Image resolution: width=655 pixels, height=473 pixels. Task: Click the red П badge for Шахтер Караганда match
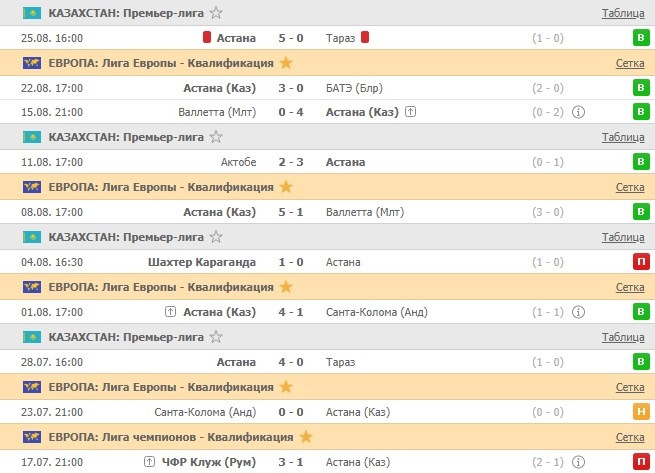pyautogui.click(x=640, y=262)
